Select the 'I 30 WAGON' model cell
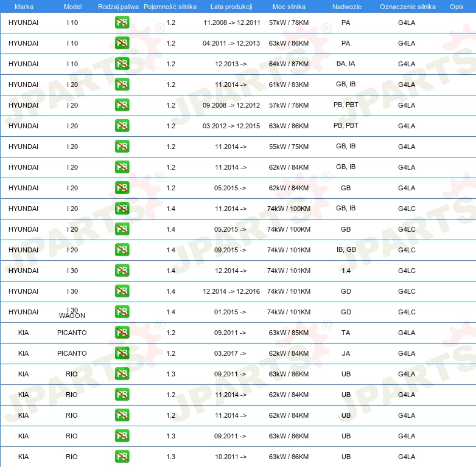This screenshot has width=476, height=467. pos(72,313)
